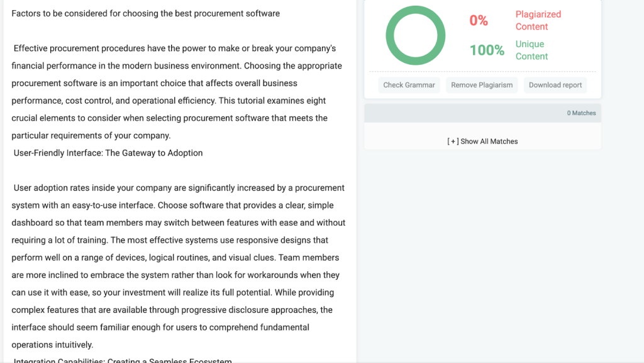Viewport: 644px width, 363px height.
Task: Click the plus icon beside Show All Matches
Action: [x=453, y=142]
